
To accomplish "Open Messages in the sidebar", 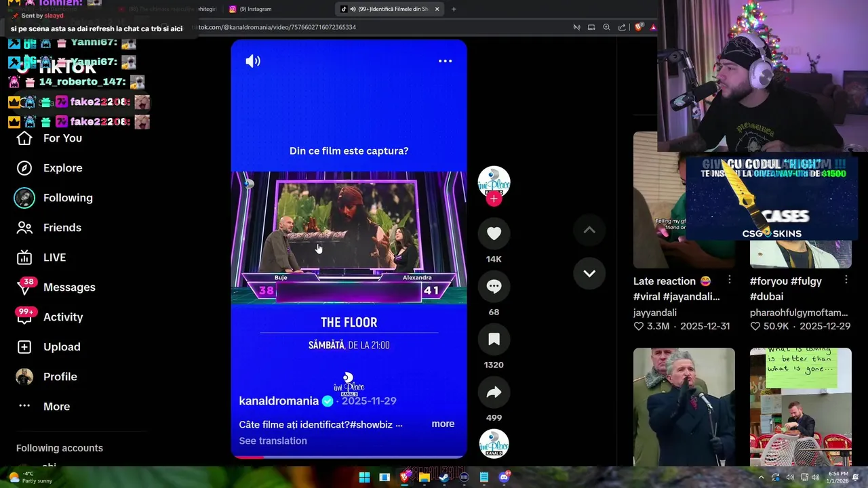I will tap(69, 287).
